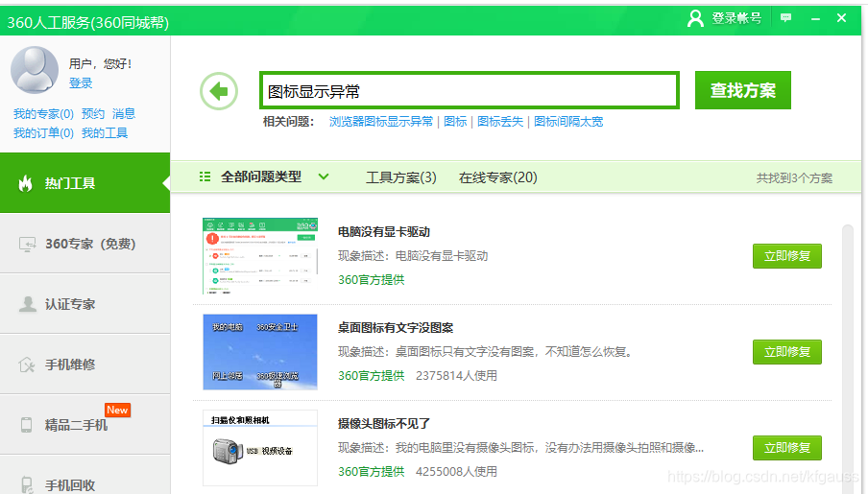The width and height of the screenshot is (868, 494).
Task: Switch to the 在线专家(20) tab
Action: click(x=497, y=177)
